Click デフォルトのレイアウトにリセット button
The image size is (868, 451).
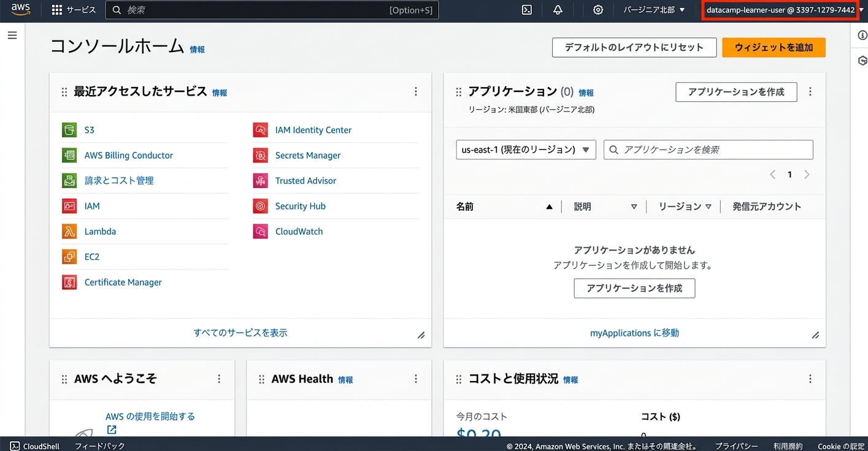(634, 47)
